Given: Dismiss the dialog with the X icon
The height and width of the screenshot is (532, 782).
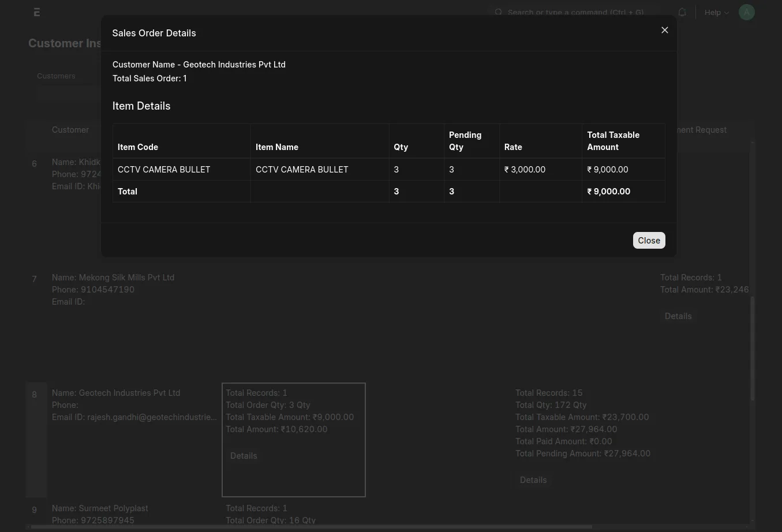Looking at the screenshot, I should coord(664,29).
